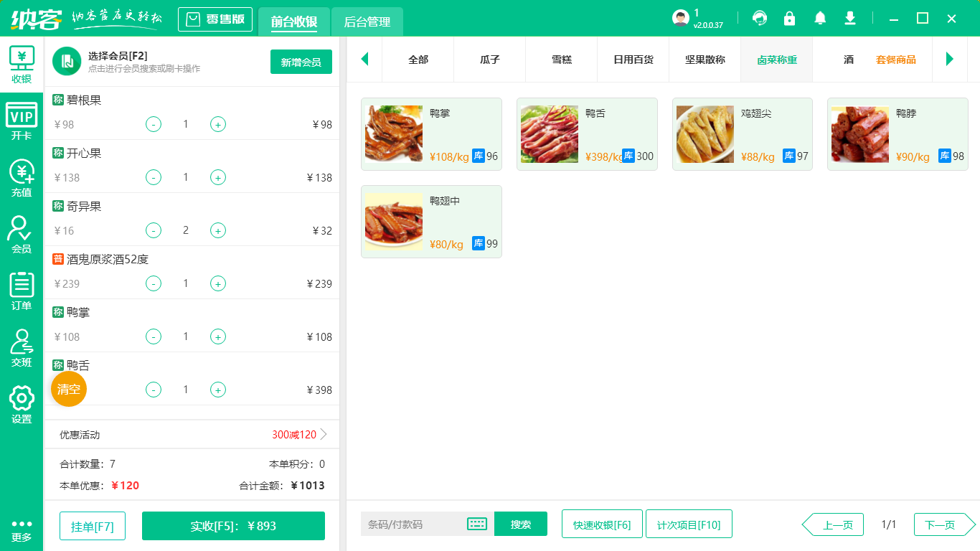Start shift change with 交班 icon
Image resolution: width=980 pixels, height=551 pixels.
click(x=21, y=348)
